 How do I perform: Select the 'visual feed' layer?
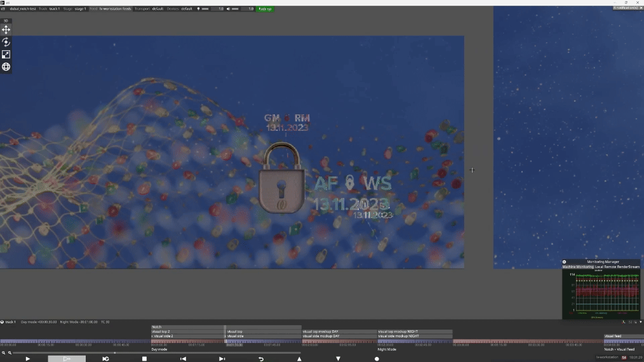[624, 336]
